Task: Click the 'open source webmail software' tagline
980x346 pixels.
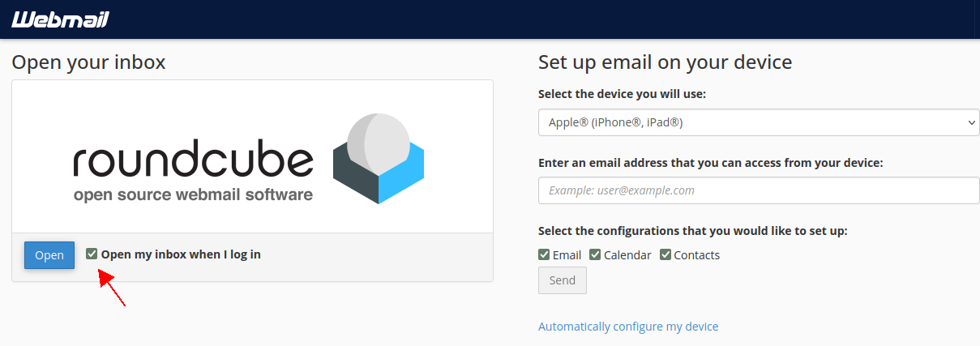Action: pos(193,195)
